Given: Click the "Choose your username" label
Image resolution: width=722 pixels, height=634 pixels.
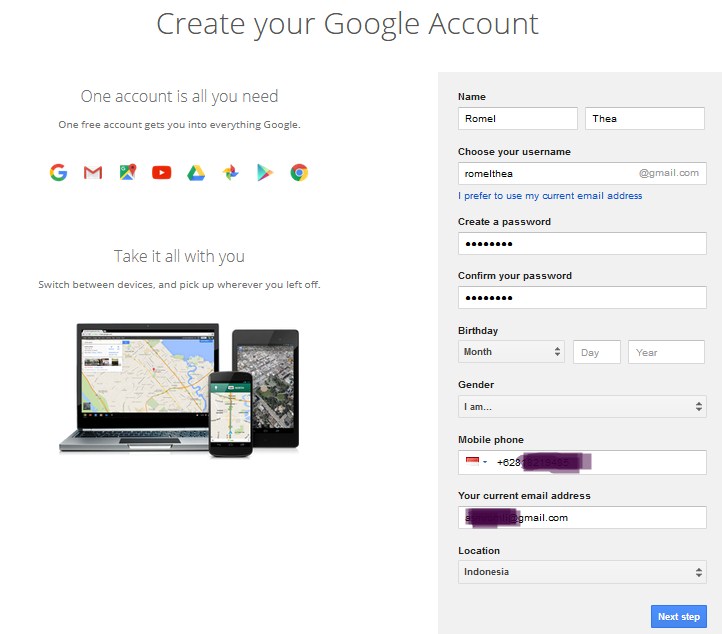Looking at the screenshot, I should coord(514,151).
